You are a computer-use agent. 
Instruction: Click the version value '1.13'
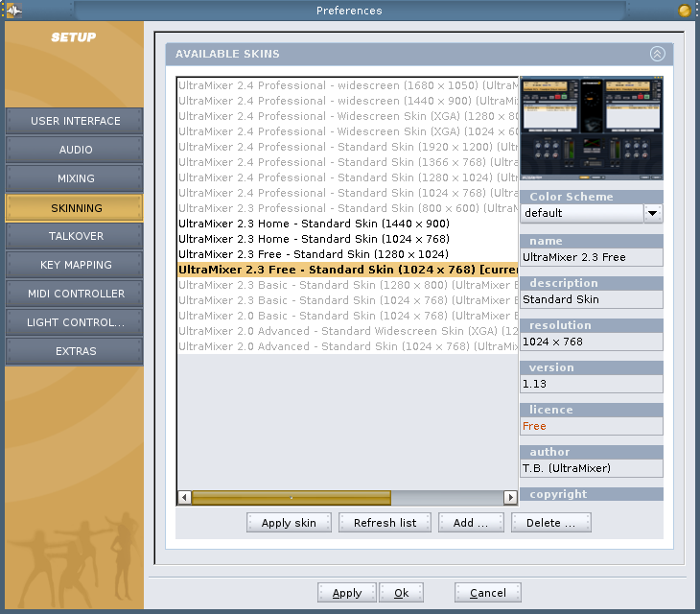coord(592,384)
